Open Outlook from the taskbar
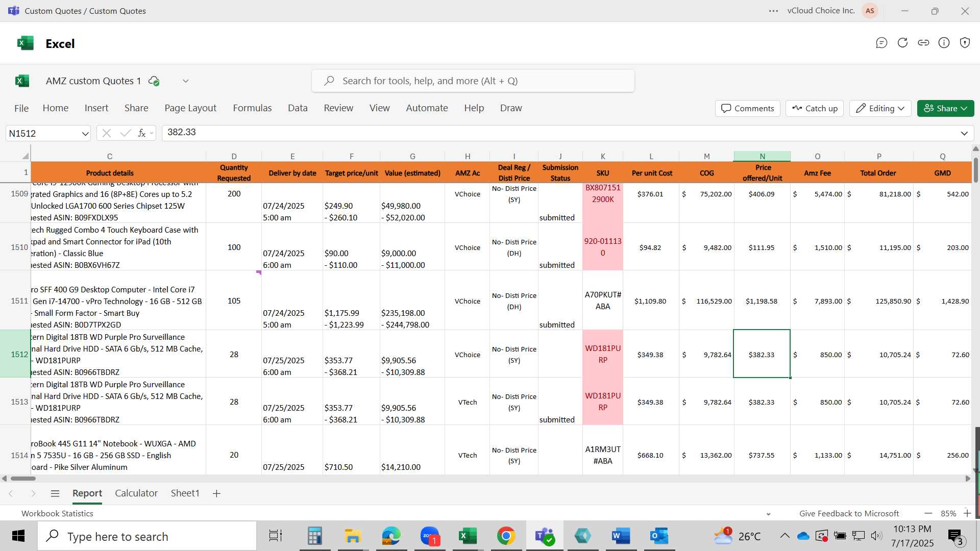980x551 pixels. [659, 536]
